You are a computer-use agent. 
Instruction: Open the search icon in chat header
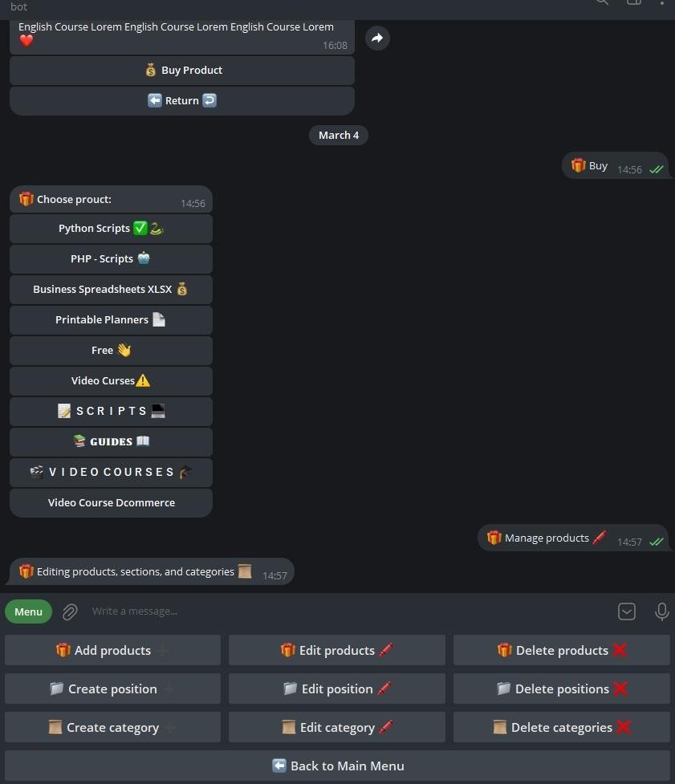click(603, 2)
